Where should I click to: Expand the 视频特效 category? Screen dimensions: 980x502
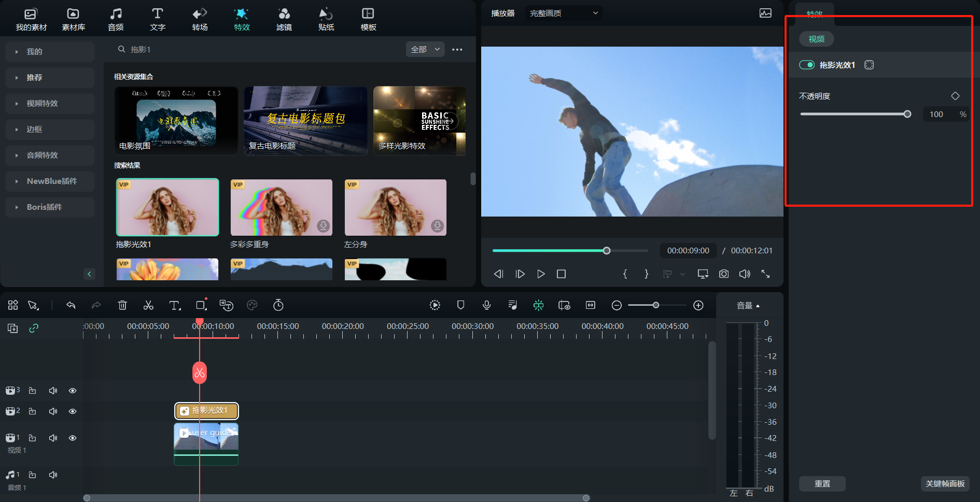click(x=50, y=104)
